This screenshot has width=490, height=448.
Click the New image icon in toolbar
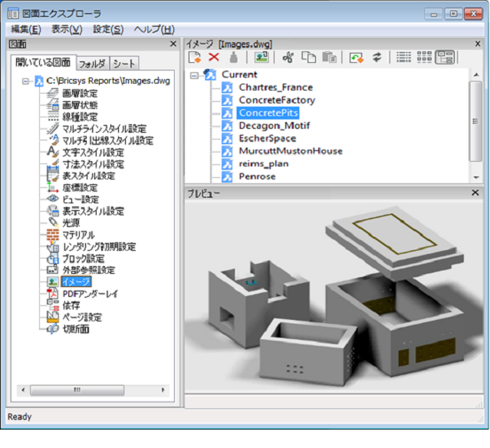coord(195,58)
